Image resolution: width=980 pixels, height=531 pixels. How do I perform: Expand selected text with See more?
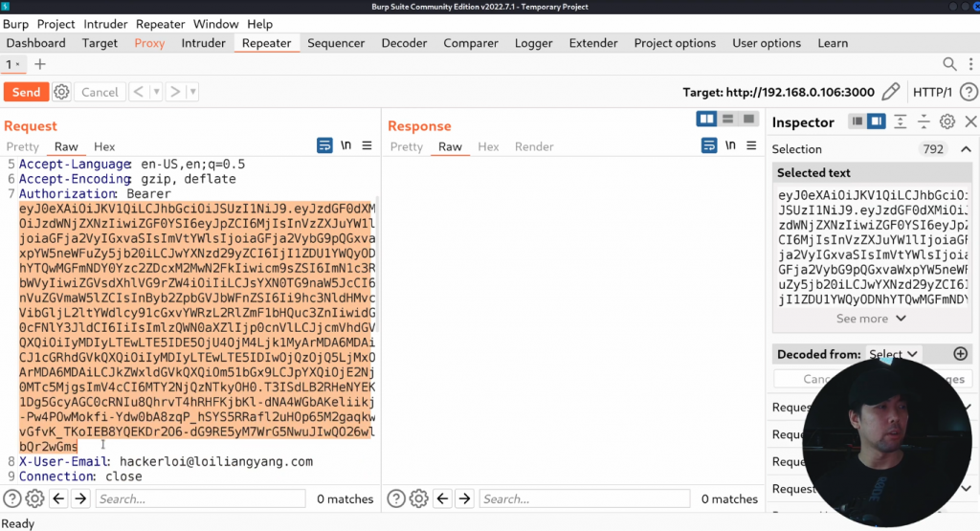tap(871, 319)
